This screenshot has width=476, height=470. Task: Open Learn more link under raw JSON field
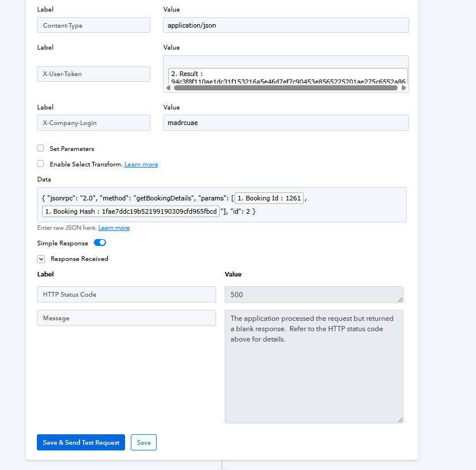[x=114, y=228]
